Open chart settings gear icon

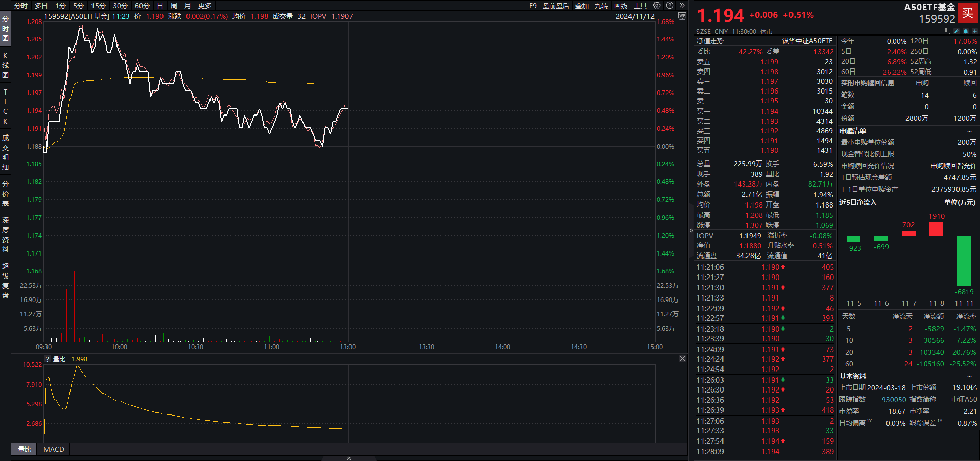pos(657,6)
